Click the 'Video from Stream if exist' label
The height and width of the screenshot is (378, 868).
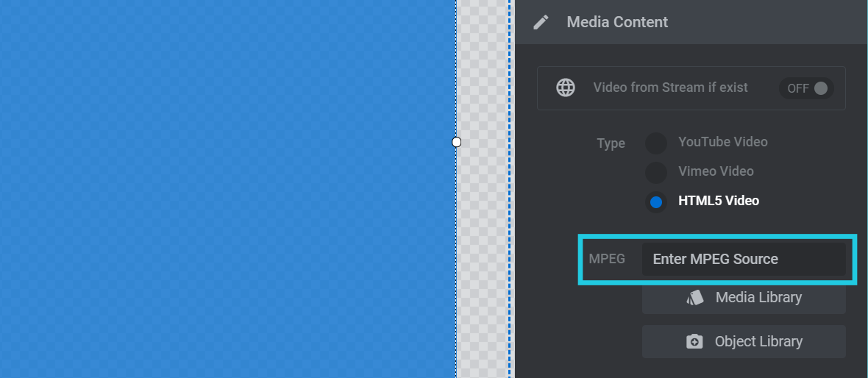(670, 88)
